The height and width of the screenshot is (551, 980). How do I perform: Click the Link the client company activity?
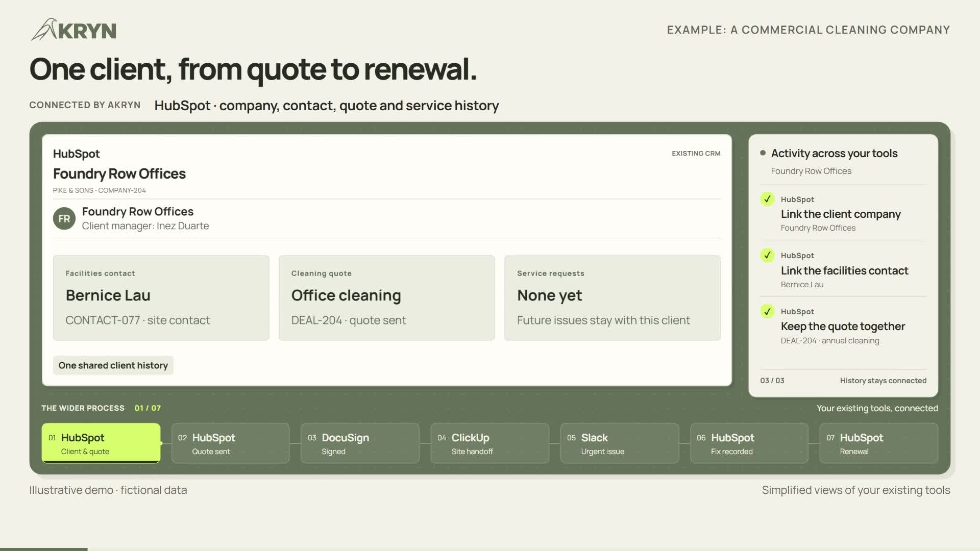tap(843, 213)
